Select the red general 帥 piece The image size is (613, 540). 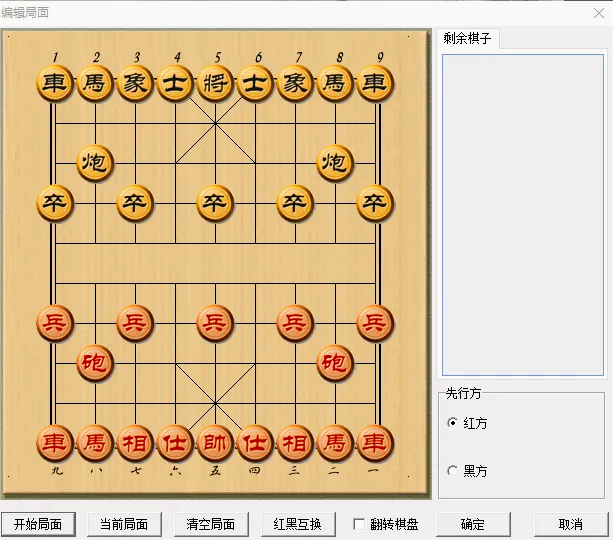(x=215, y=442)
